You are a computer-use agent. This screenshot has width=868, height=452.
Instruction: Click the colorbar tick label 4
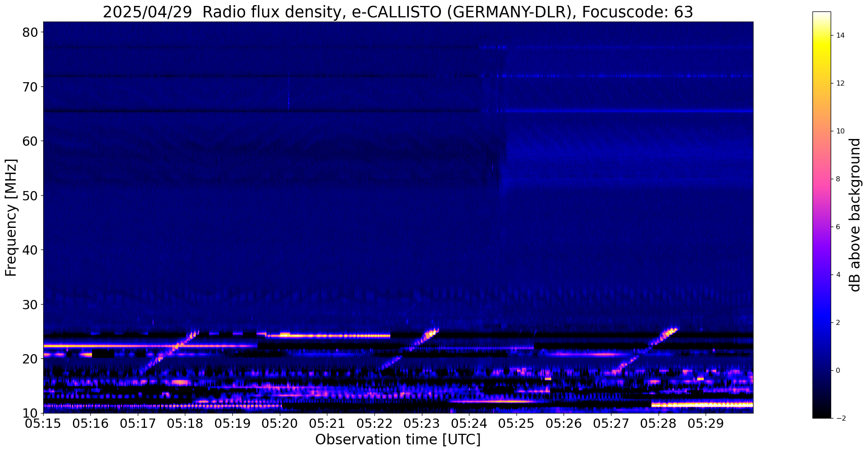[838, 275]
